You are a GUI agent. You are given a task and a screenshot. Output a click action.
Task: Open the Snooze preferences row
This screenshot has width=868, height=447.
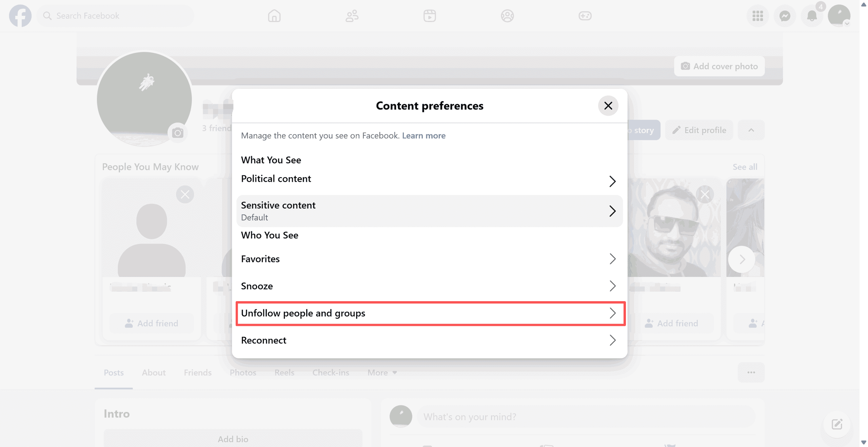point(429,286)
